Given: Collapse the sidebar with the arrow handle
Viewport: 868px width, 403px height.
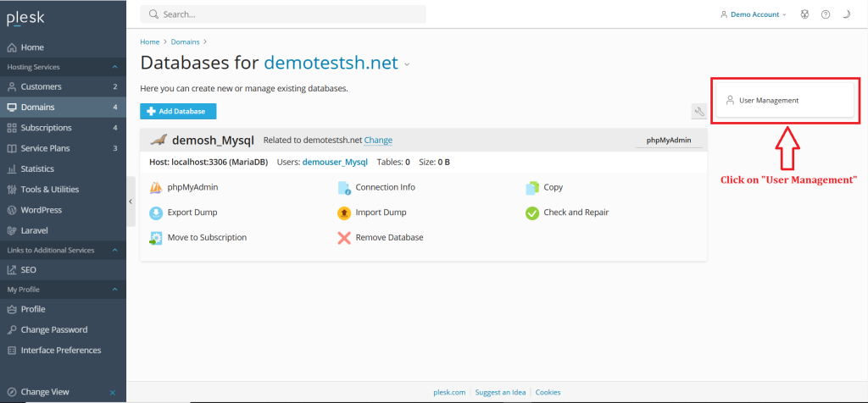Looking at the screenshot, I should pyautogui.click(x=131, y=201).
